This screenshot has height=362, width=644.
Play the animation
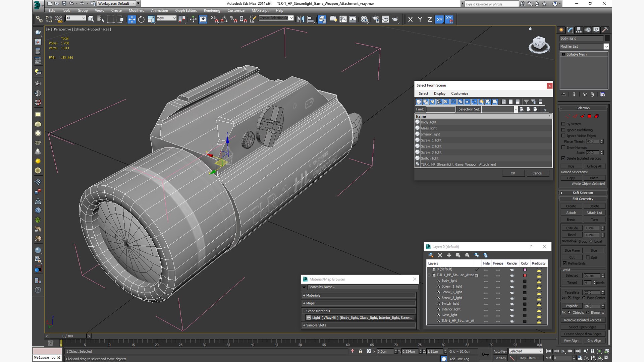point(563,351)
